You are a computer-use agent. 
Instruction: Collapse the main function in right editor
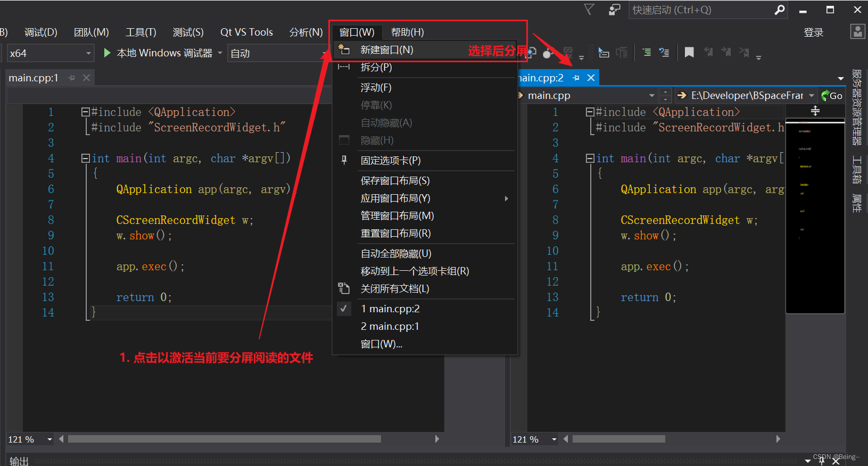(590, 158)
